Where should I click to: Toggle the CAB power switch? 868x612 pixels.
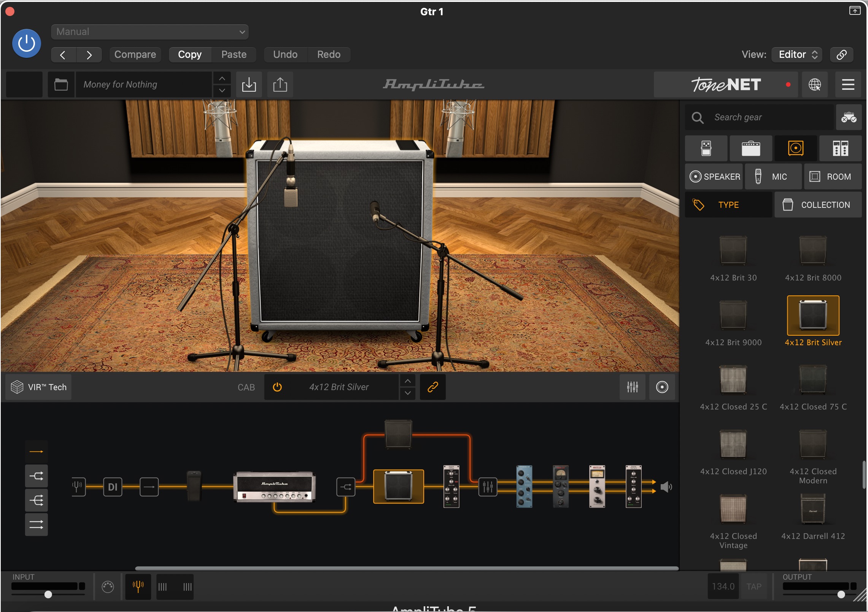coord(277,387)
